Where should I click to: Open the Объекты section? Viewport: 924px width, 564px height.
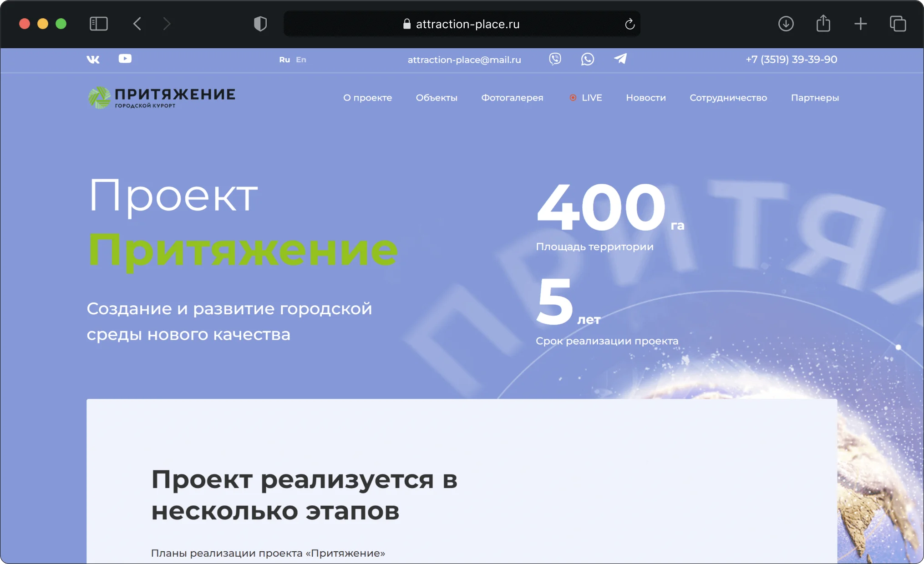(437, 98)
